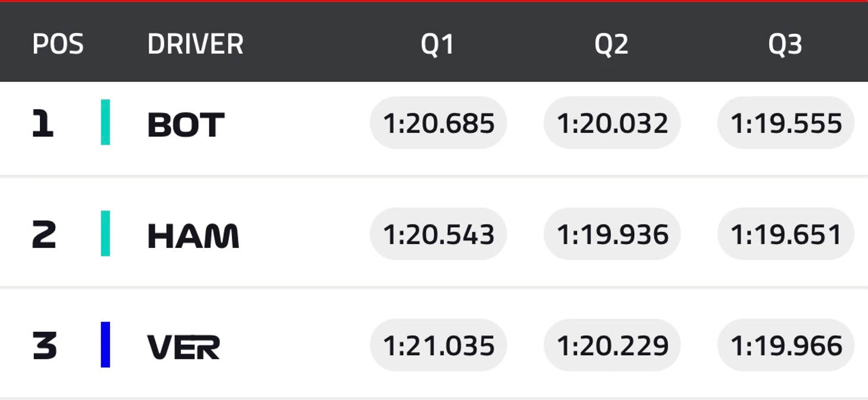Click HAM's Q3 time 1:19.651

[x=785, y=234]
